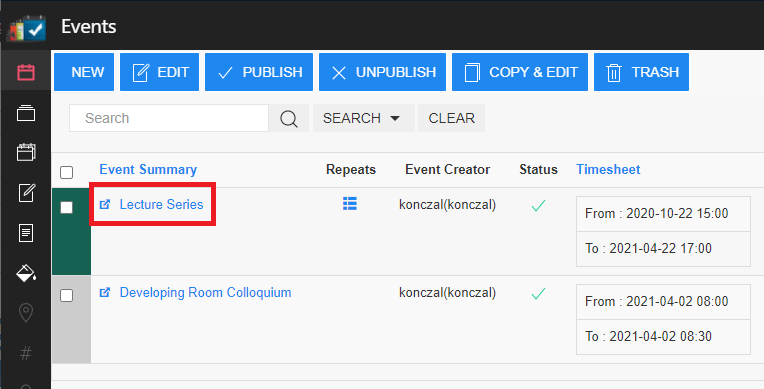This screenshot has height=389, width=764.
Task: Open the Developing Room Colloquium event link
Action: click(206, 292)
